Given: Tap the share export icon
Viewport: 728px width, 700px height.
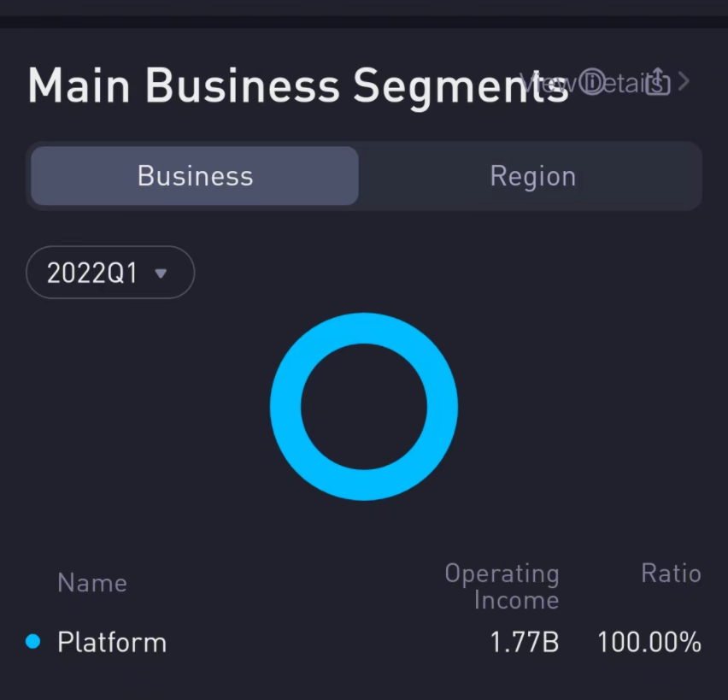Looking at the screenshot, I should (x=657, y=82).
